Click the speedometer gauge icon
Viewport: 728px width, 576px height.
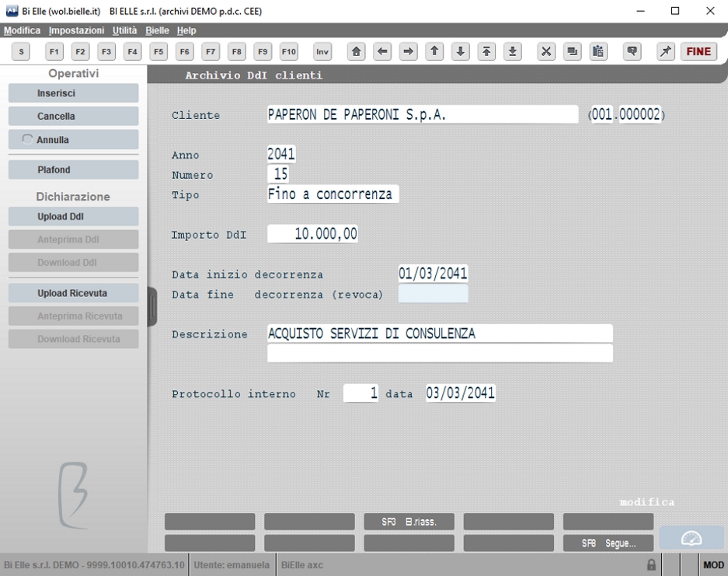tap(691, 539)
